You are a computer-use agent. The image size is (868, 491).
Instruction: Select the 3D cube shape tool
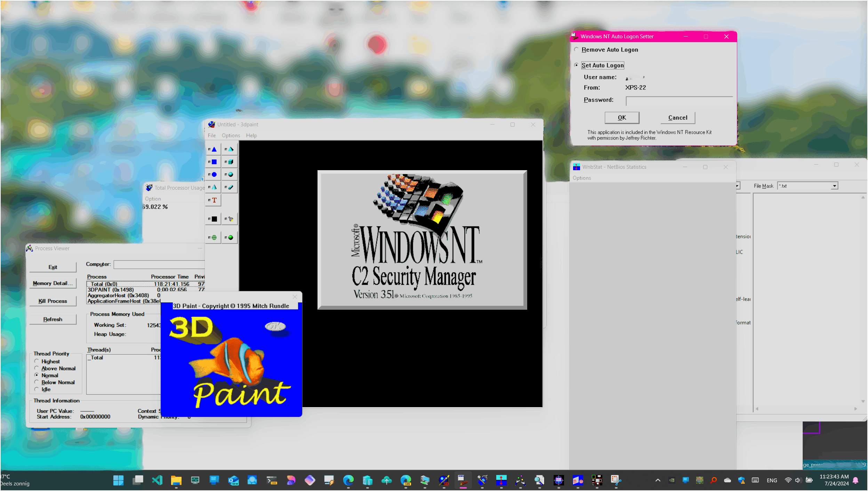230,162
